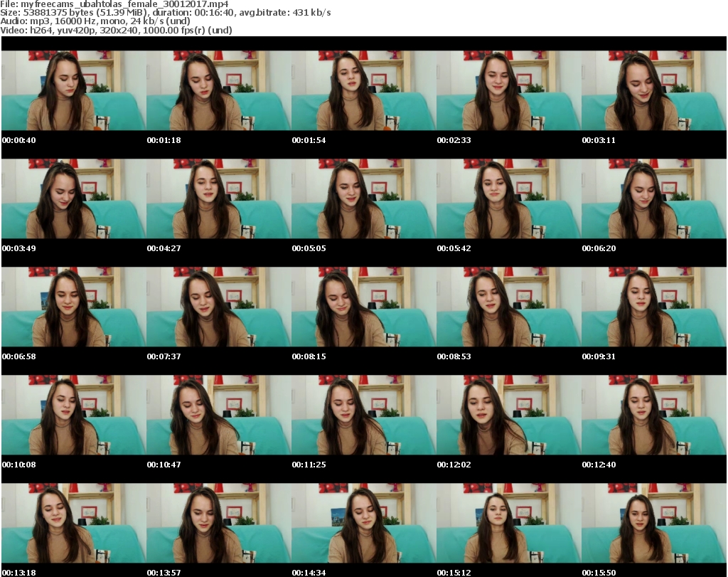Select the thumbnail above timestamp 00:12:02

pyautogui.click(x=508, y=415)
